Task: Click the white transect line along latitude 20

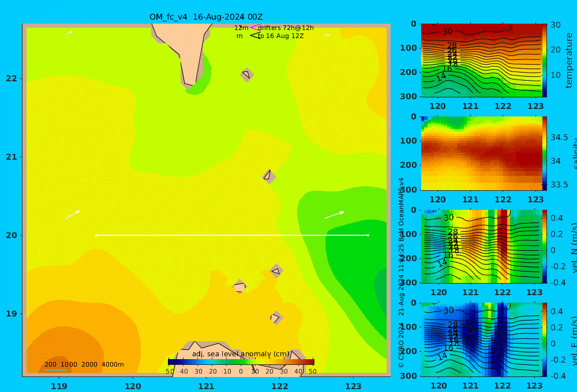Action: [x=232, y=235]
